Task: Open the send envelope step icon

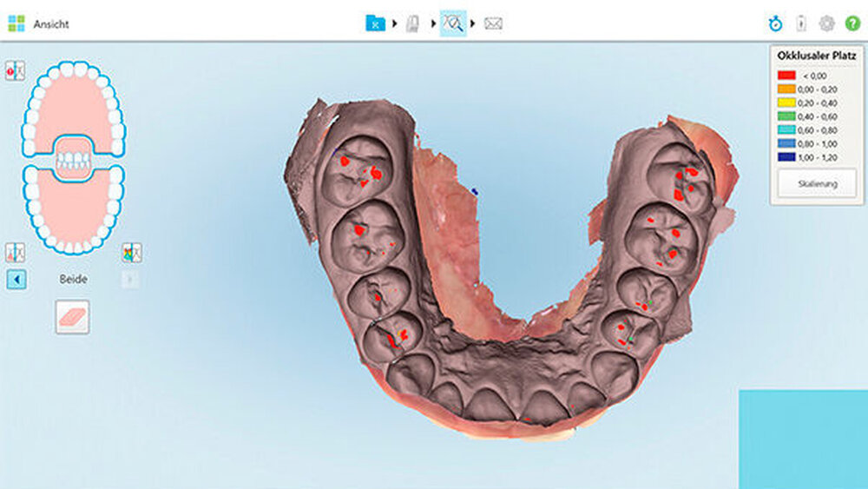Action: pyautogui.click(x=493, y=23)
